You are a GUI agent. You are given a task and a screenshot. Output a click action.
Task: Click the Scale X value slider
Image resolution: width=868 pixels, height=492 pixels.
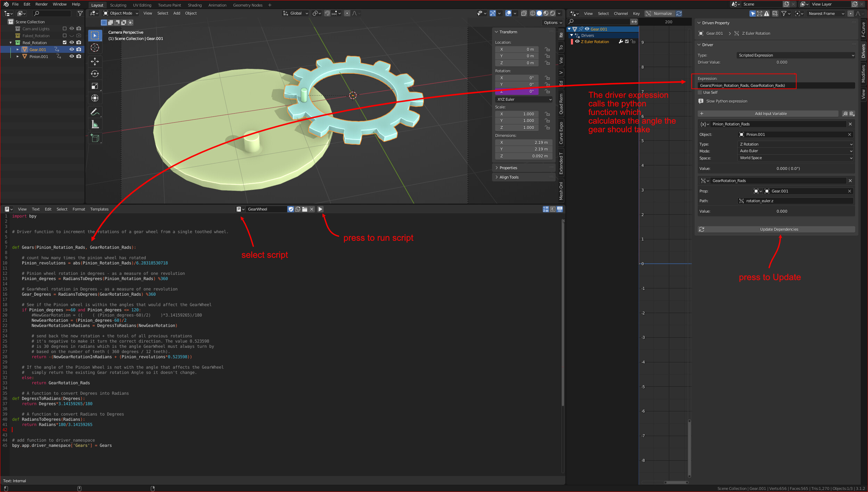[517, 114]
